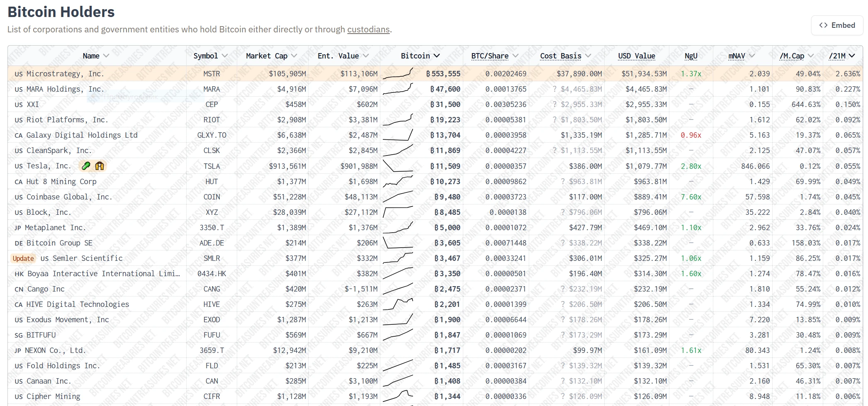The width and height of the screenshot is (868, 406).
Task: Click the ₿553,555 bitcoin value
Action: pyautogui.click(x=443, y=74)
